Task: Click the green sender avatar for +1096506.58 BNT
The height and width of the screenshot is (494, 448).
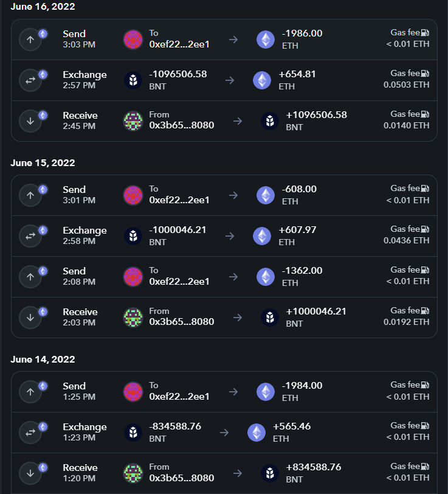Action: click(x=133, y=121)
